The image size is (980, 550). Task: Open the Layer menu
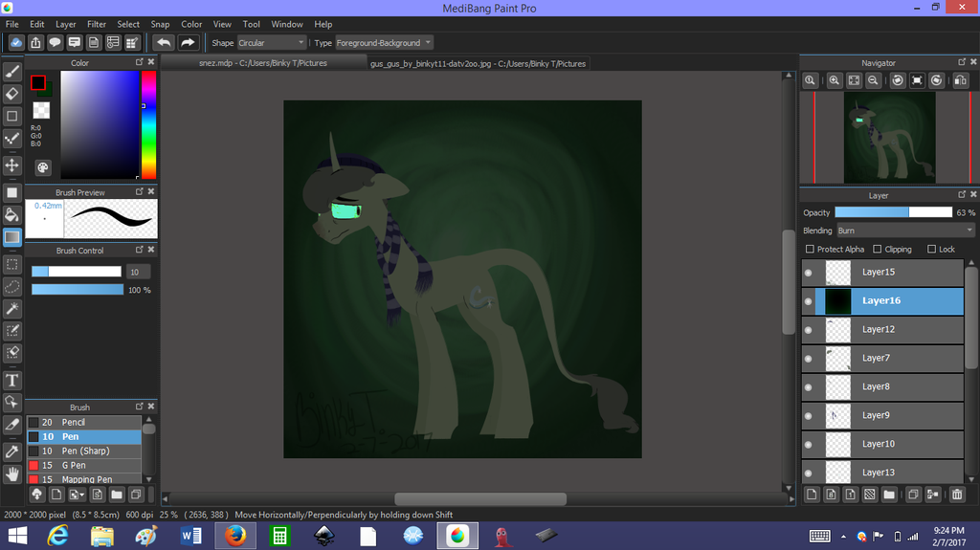coord(66,24)
